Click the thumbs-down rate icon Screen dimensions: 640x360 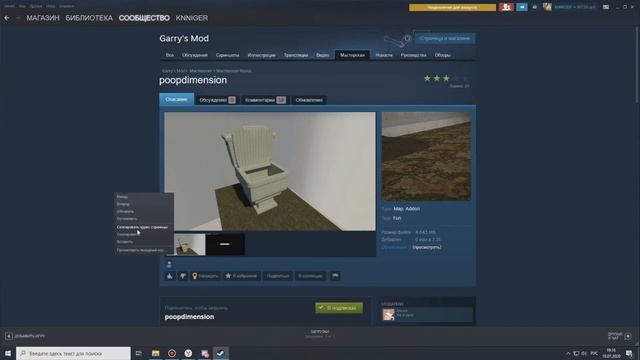pyautogui.click(x=183, y=276)
